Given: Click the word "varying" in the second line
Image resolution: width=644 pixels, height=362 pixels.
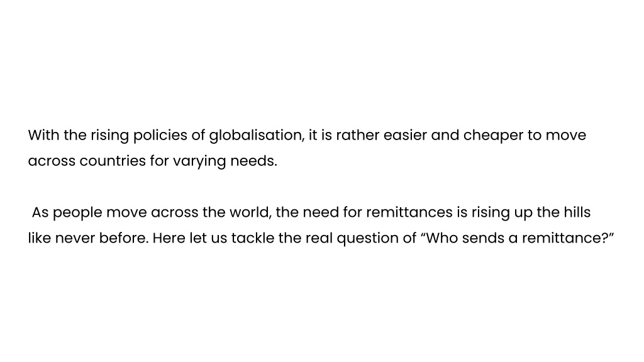Looking at the screenshot, I should 199,162.
